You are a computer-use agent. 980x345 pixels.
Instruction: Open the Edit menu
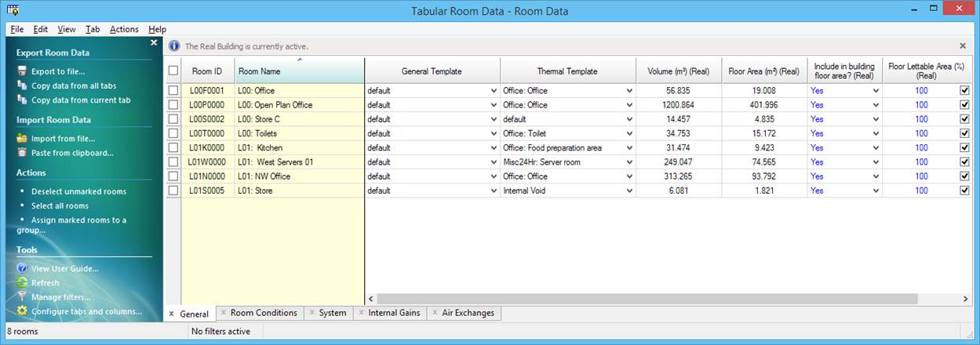point(41,29)
